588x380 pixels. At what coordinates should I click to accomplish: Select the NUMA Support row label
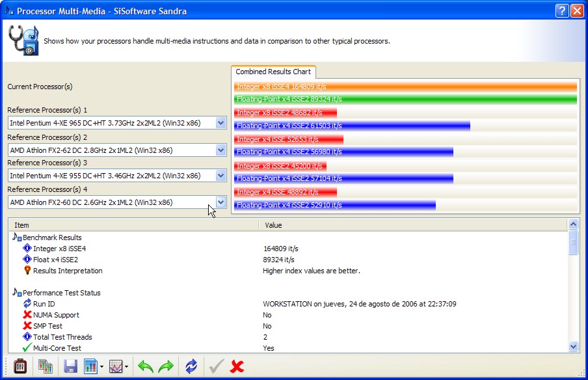point(56,315)
